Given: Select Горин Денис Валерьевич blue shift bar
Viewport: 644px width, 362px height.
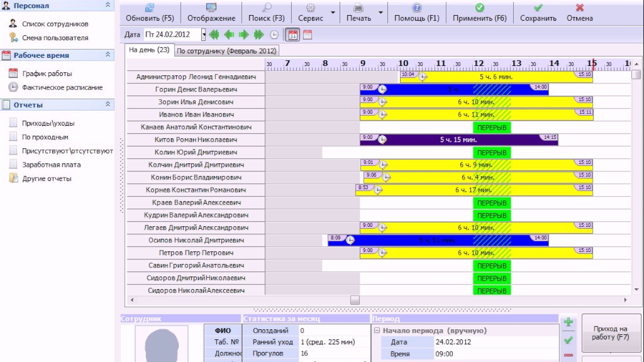Looking at the screenshot, I should (454, 89).
